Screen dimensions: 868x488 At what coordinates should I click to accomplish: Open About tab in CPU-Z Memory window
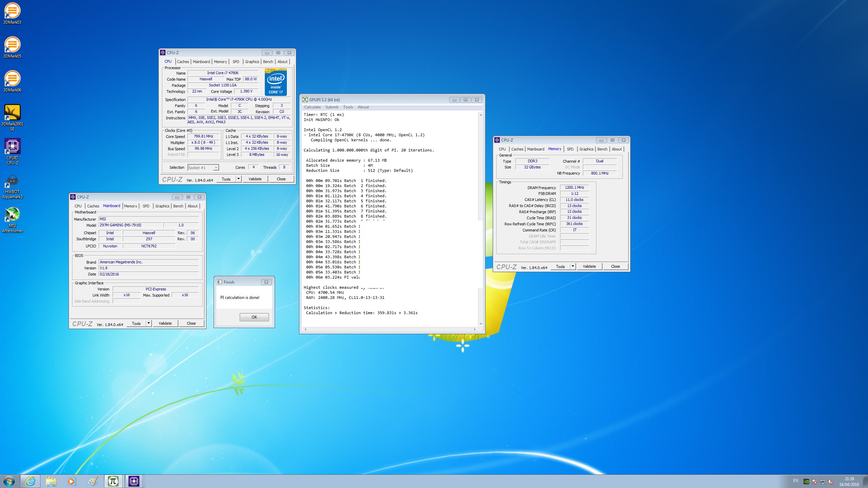pos(617,149)
